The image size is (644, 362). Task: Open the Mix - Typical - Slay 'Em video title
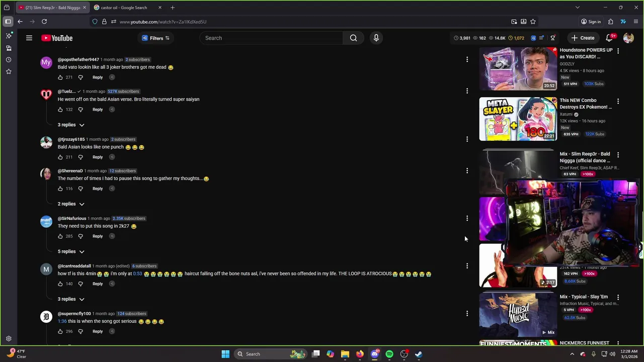tap(584, 297)
